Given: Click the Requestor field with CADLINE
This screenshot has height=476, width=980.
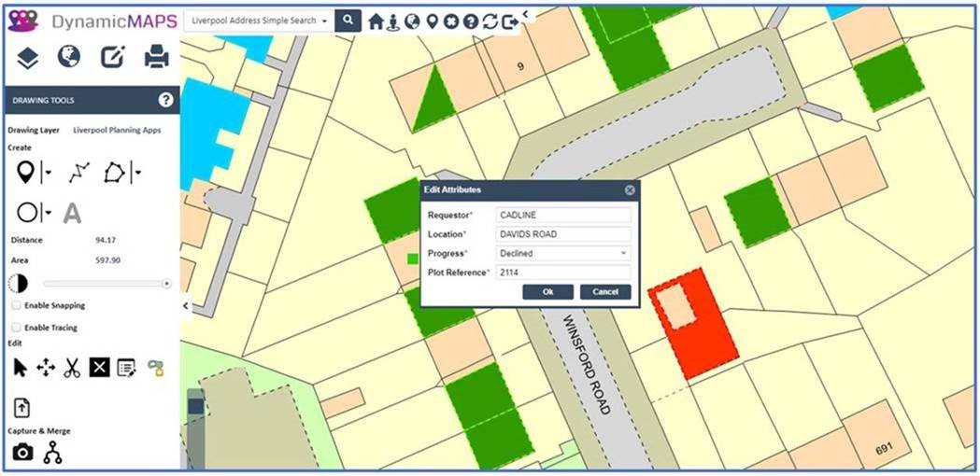Looking at the screenshot, I should click(563, 215).
